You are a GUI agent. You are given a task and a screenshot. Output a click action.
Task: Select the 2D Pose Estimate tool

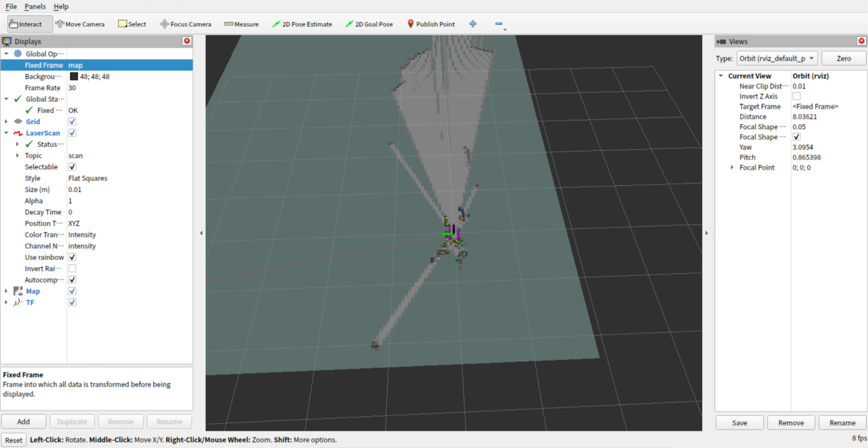302,24
